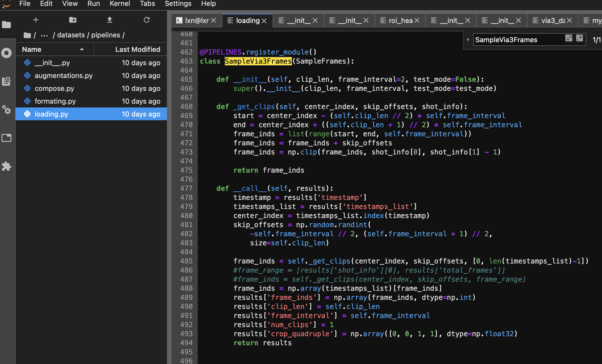This screenshot has width=602, height=364.
Task: Open the Help menu
Action: click(209, 4)
